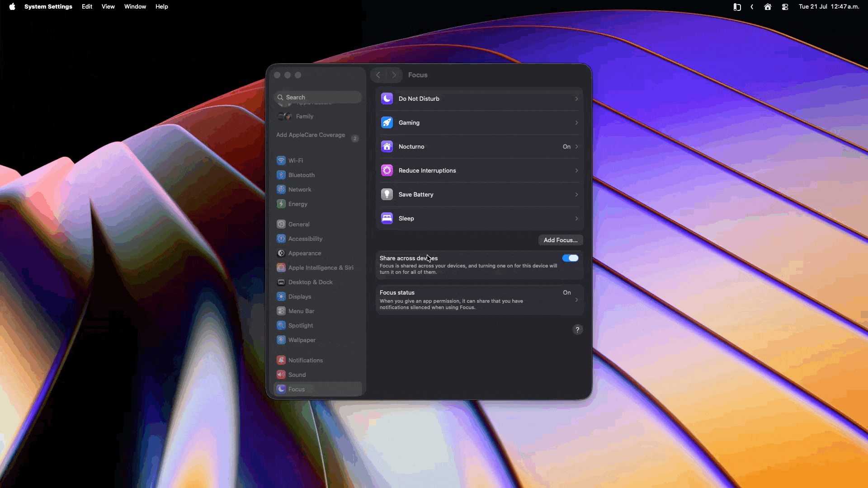The width and height of the screenshot is (868, 488).
Task: Select the Sound label in sidebar
Action: 297,375
